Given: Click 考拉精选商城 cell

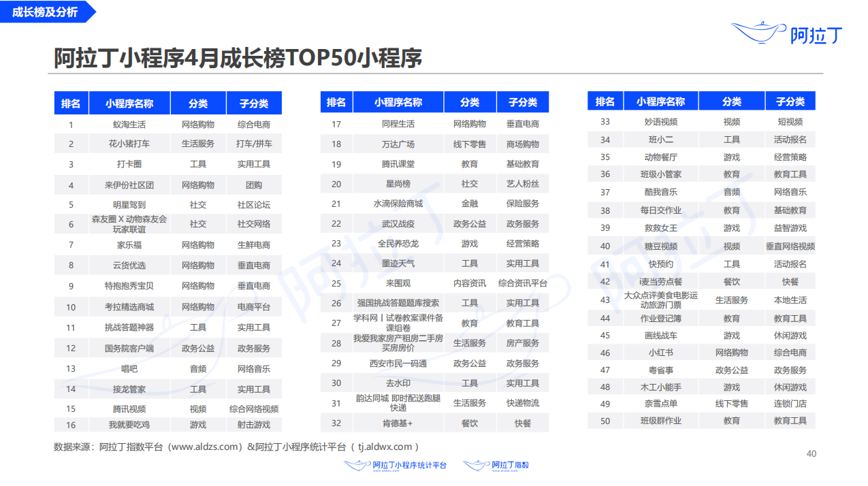Looking at the screenshot, I should click(129, 307).
